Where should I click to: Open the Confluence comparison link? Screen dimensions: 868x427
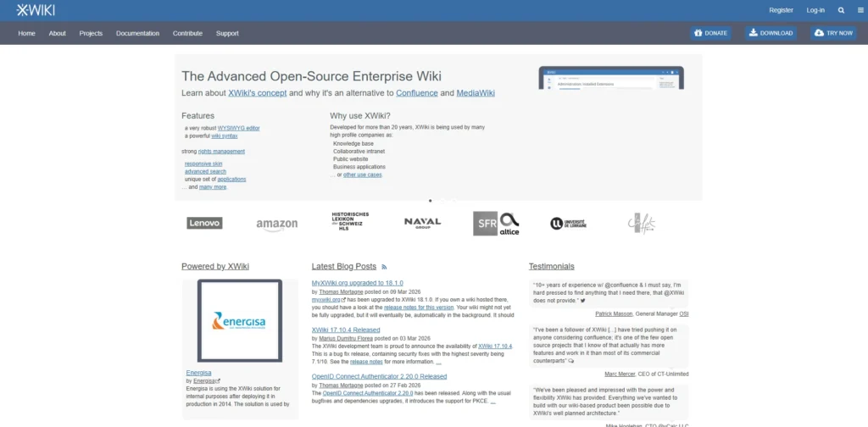point(417,93)
